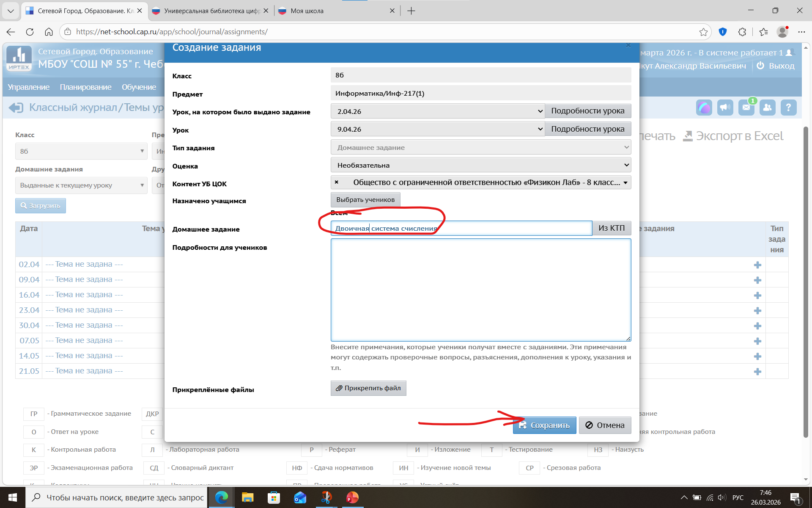Viewport: 812px width, 508px height.
Task: Click the help question mark icon
Action: click(788, 108)
